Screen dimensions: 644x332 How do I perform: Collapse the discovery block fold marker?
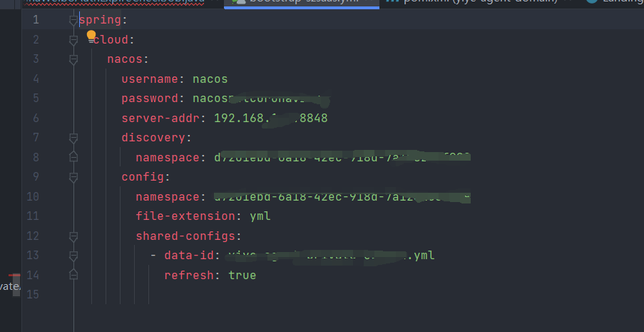[x=73, y=138]
